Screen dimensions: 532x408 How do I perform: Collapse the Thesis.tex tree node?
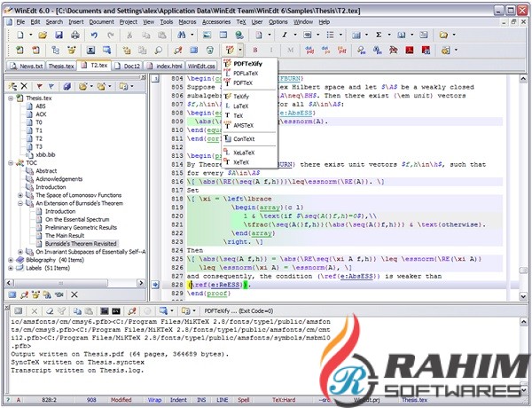pos(11,98)
